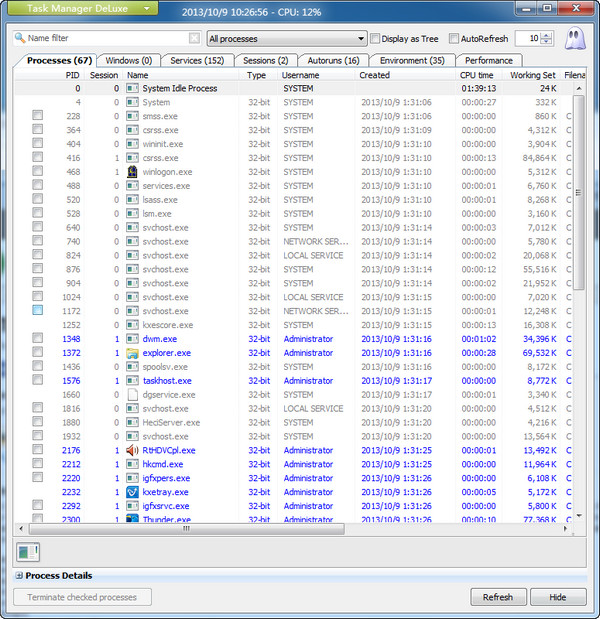Enable the Display as Tree checkbox

click(375, 39)
